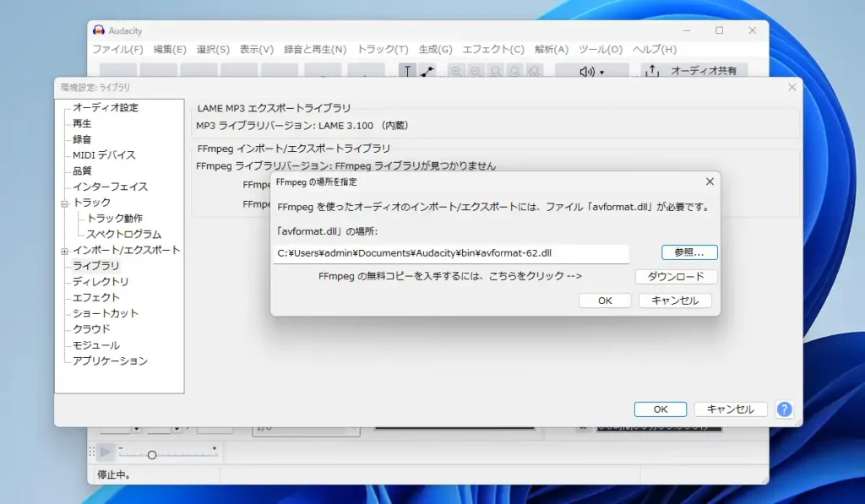Click the Zoom In icon
This screenshot has width=865, height=504.
457,71
